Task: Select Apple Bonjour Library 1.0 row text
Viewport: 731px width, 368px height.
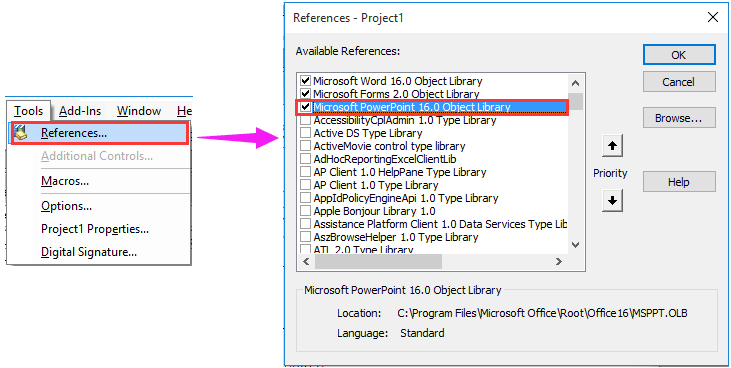Action: [374, 211]
